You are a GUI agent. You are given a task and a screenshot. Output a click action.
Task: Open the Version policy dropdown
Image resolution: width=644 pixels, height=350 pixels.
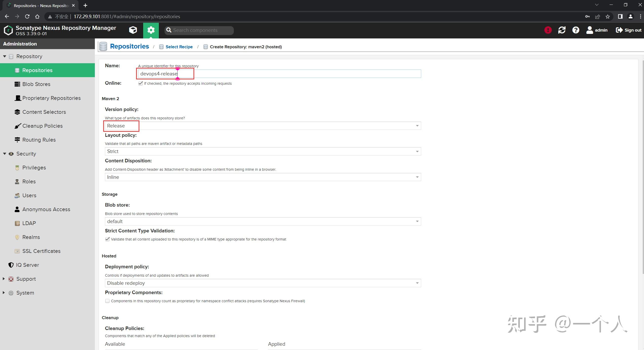(417, 126)
